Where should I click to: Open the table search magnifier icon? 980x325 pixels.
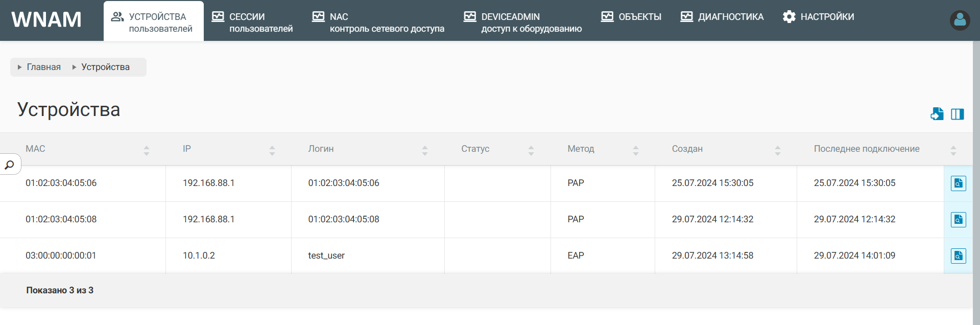pyautogui.click(x=10, y=165)
